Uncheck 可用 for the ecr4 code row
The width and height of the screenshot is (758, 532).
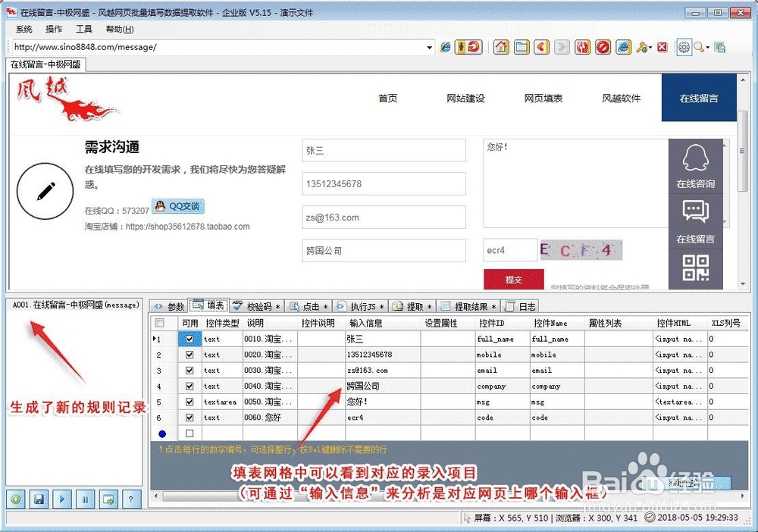(x=189, y=418)
